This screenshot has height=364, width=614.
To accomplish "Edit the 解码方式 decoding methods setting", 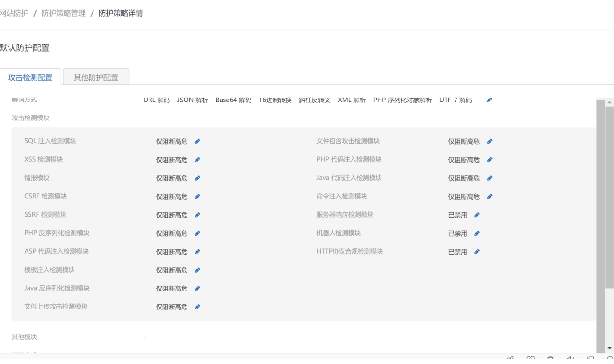I will click(x=489, y=100).
